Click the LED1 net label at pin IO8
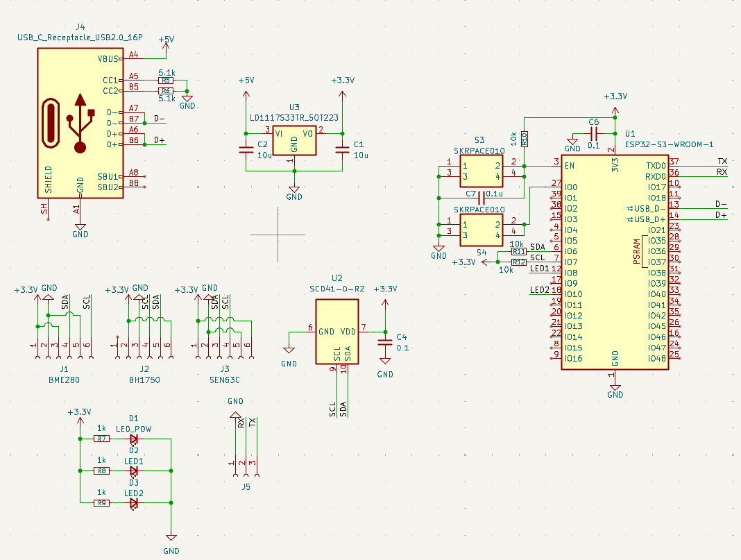Viewport: 741px width, 560px height. (540, 269)
